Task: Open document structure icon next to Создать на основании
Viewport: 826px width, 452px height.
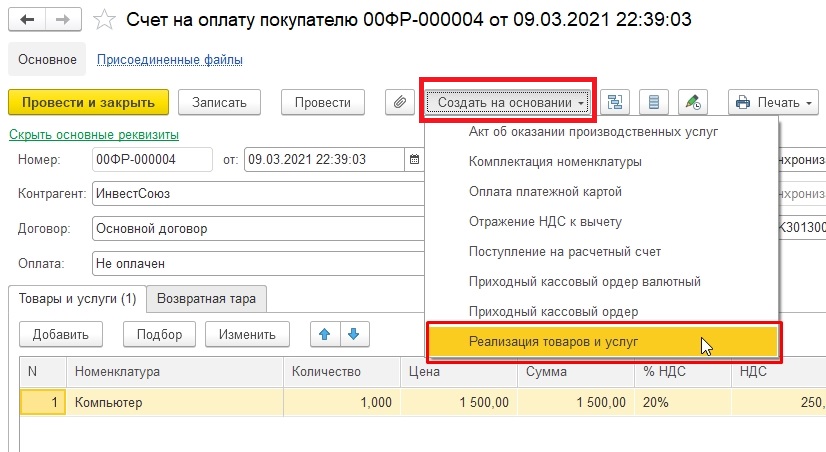Action: pos(615,102)
